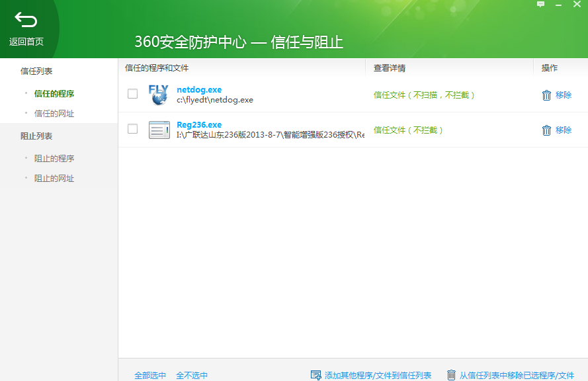Click 移除 for netdog.exe
The width and height of the screenshot is (588, 381).
(564, 95)
